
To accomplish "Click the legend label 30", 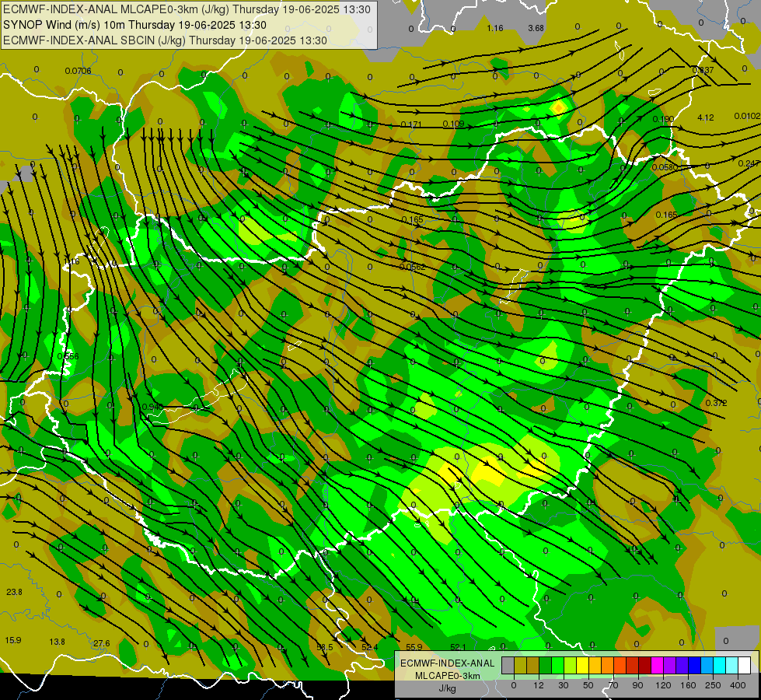I will (564, 685).
